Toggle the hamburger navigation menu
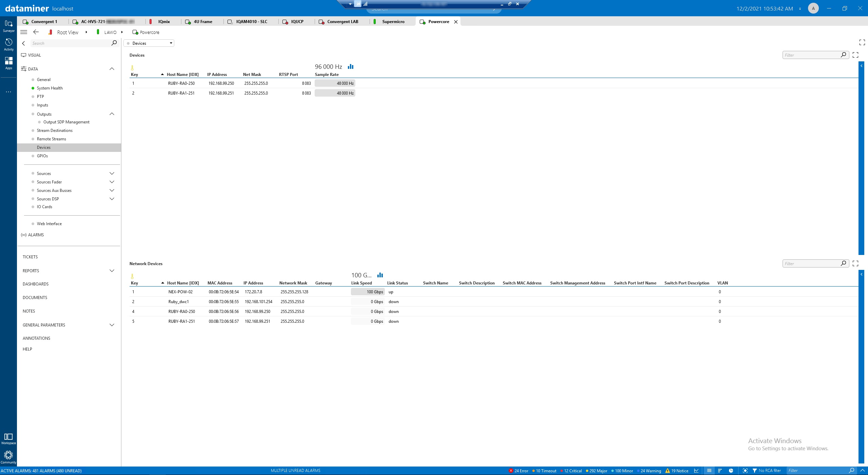 (24, 32)
